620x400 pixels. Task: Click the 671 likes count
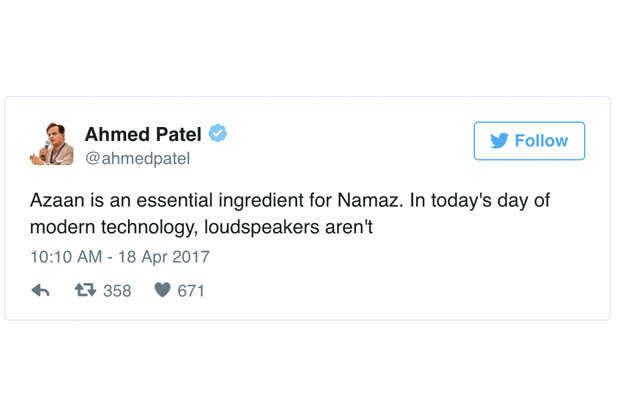coord(191,291)
